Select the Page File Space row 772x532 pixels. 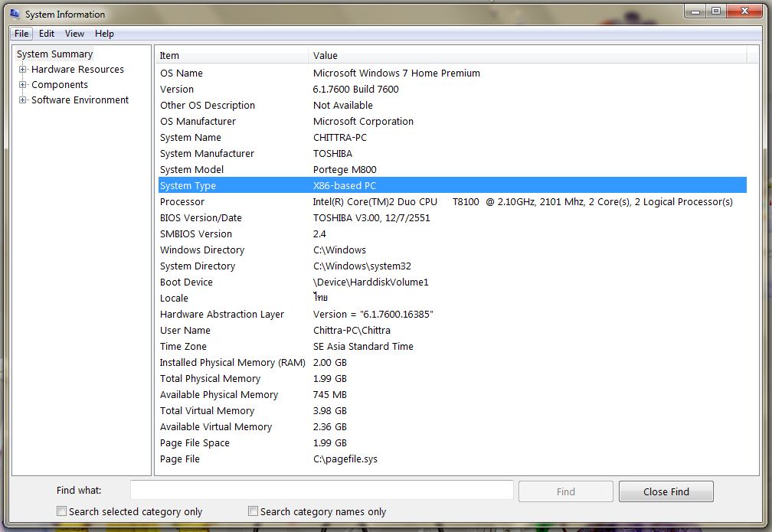(x=453, y=443)
